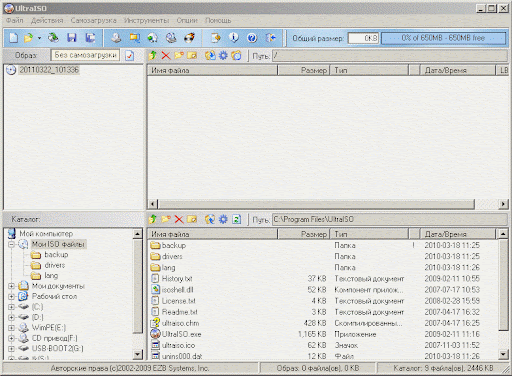Click add files icon in image pane toolbar

(x=210, y=55)
